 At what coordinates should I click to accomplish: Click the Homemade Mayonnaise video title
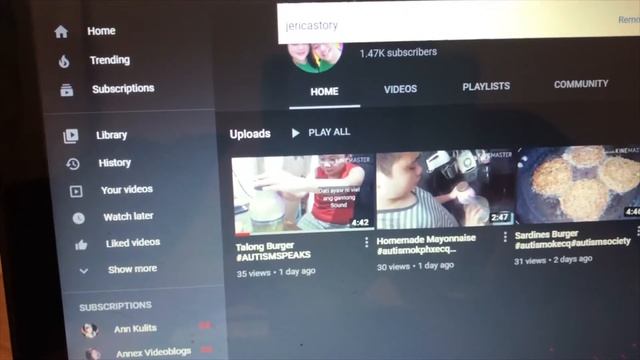tap(426, 244)
